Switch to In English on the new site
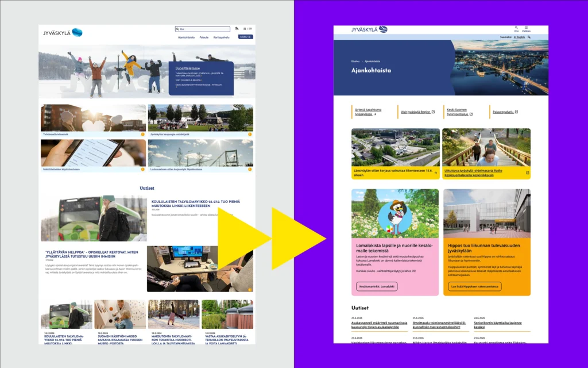 click(519, 37)
